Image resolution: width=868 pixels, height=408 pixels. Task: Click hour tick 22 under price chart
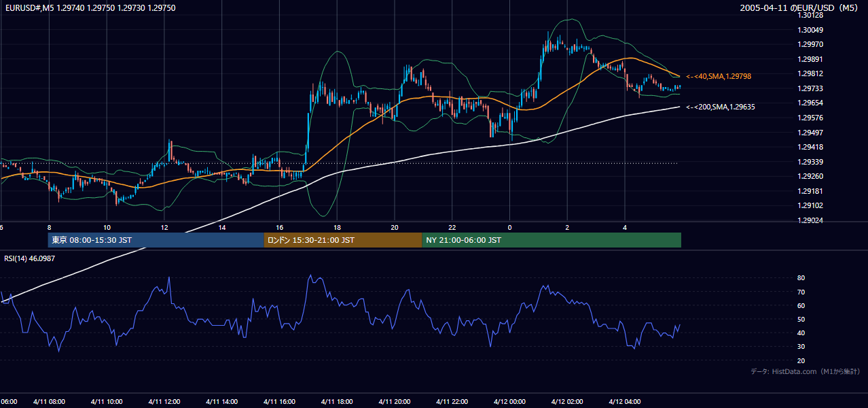452,227
